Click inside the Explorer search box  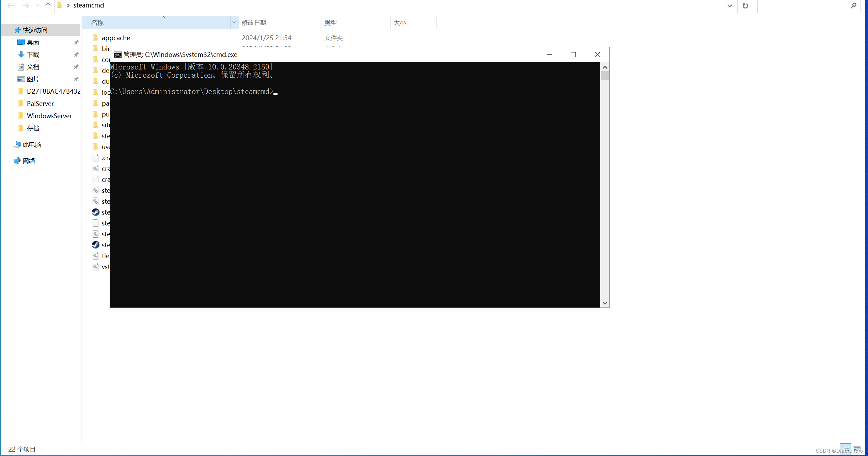pos(804,5)
